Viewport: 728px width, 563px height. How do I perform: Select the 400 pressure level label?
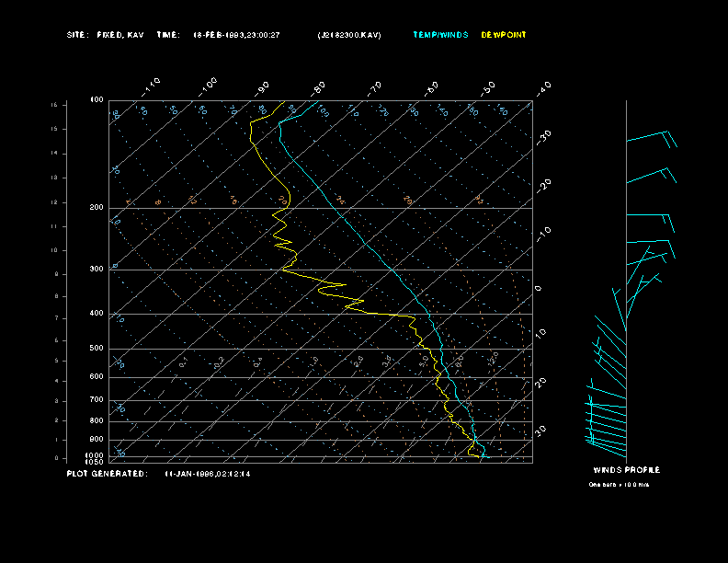(97, 314)
